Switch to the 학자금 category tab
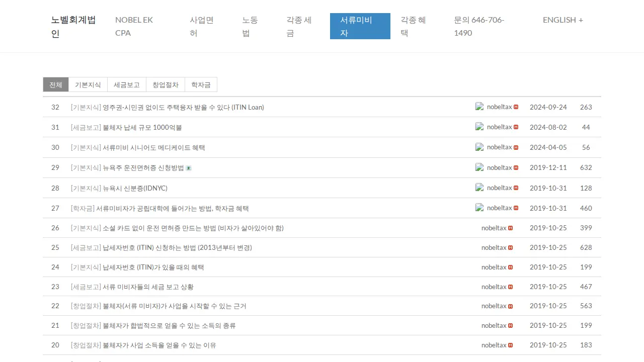Viewport: 644px width, 362px height. [201, 85]
